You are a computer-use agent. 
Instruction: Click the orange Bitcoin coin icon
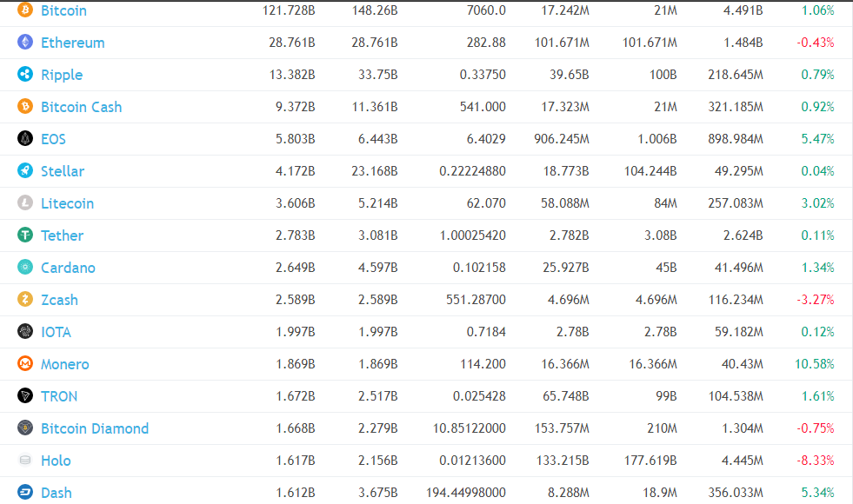pos(25,10)
